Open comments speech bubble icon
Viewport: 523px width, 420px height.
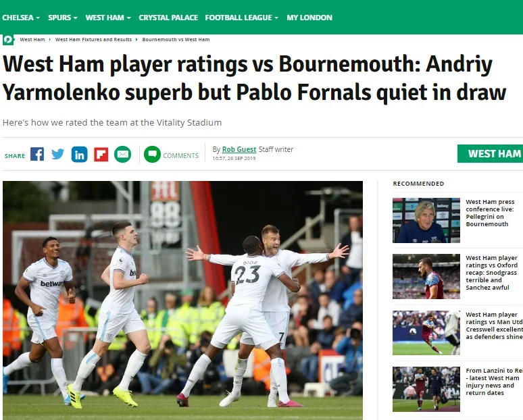coord(152,155)
